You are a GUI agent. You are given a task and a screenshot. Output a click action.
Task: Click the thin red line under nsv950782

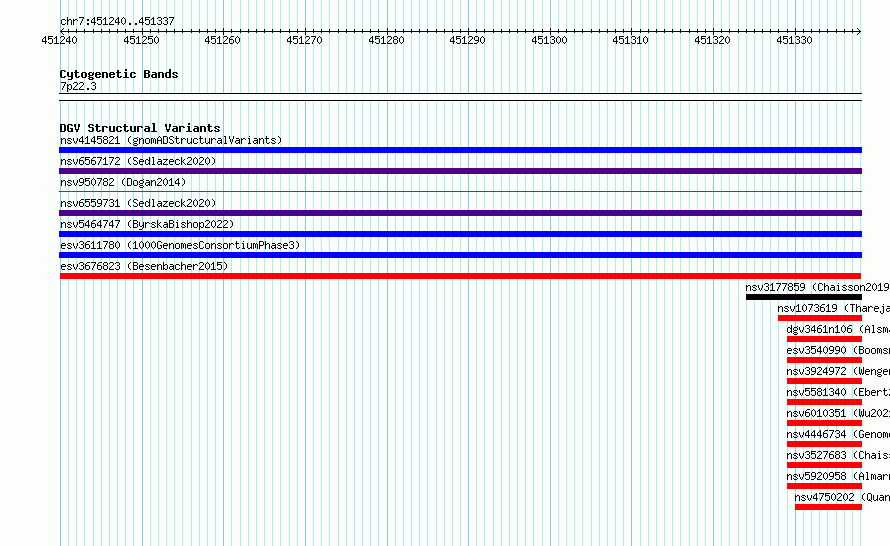pos(460,192)
